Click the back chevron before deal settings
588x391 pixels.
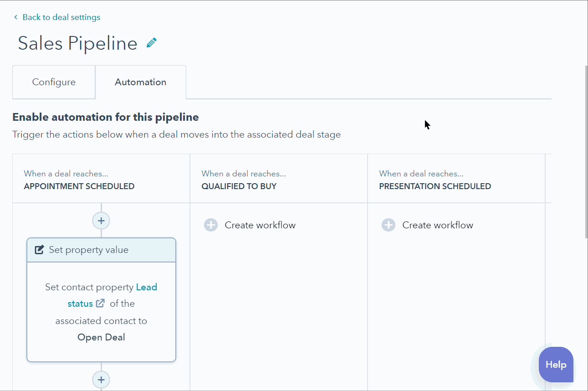tap(16, 17)
